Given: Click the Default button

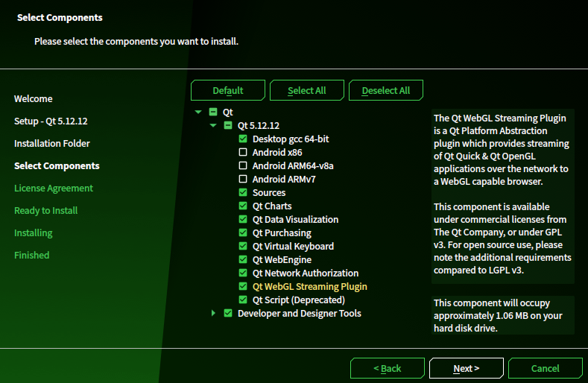Looking at the screenshot, I should point(228,90).
